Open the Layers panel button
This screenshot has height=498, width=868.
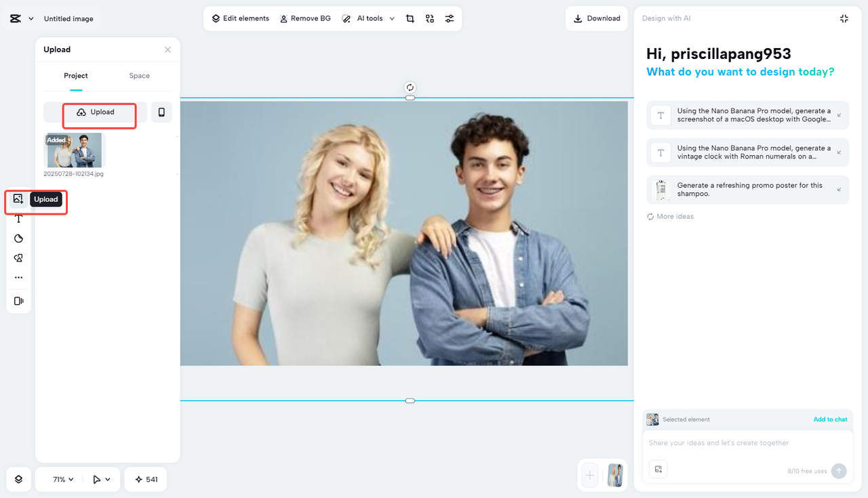coord(18,479)
